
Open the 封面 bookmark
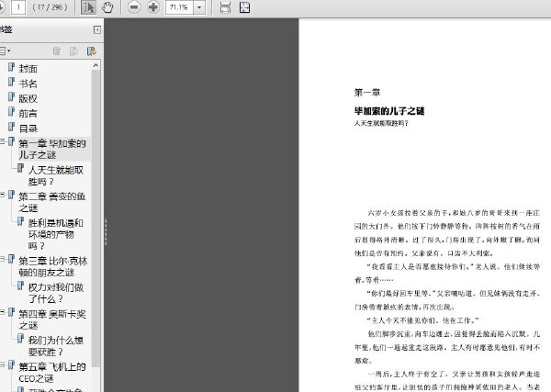tap(28, 69)
